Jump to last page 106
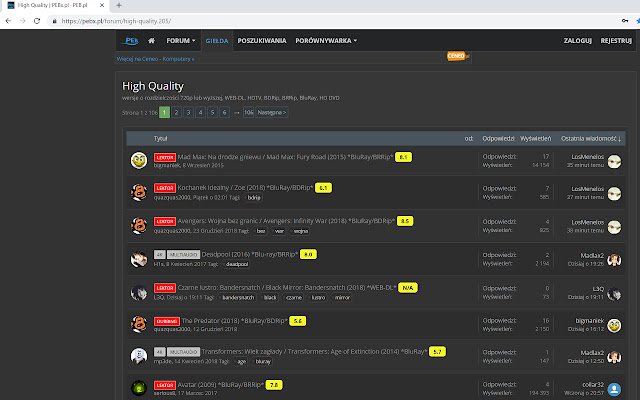Image resolution: width=640 pixels, height=400 pixels. [x=249, y=112]
